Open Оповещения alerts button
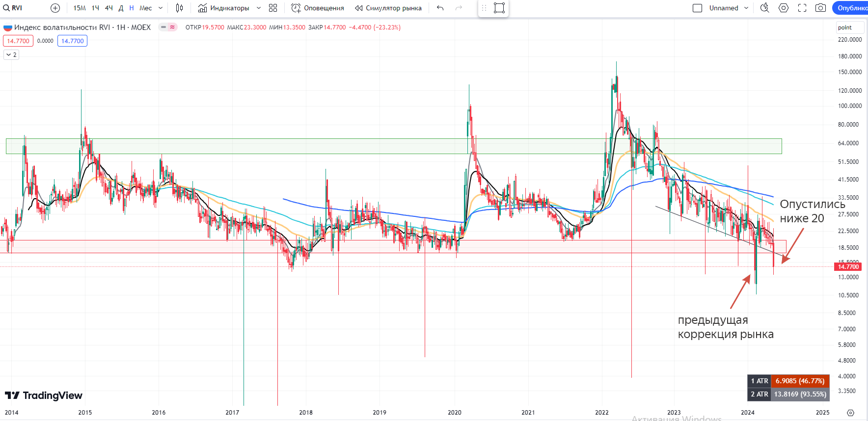 (318, 8)
